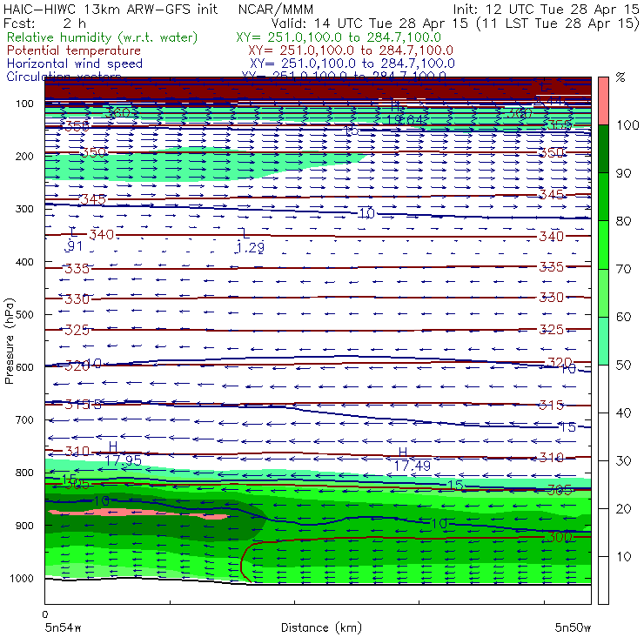
Task: Select the 80–90% green colorbar segment
Action: 603,197
